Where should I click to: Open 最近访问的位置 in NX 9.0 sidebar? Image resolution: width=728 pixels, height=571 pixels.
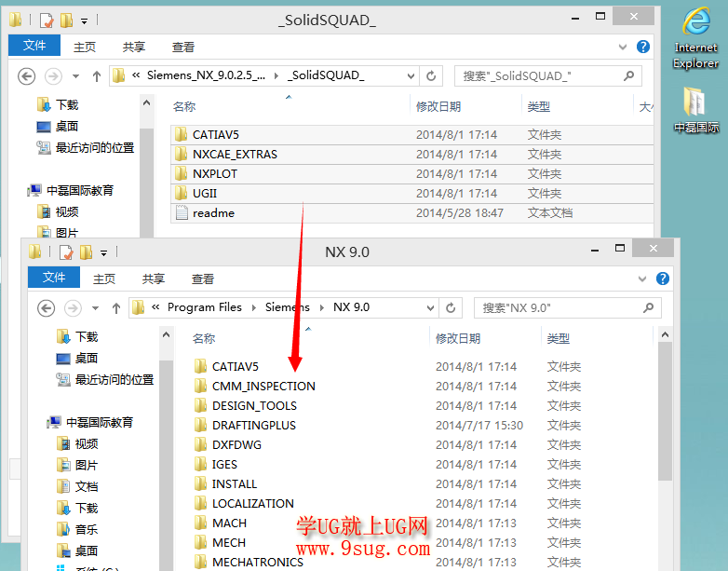[x=105, y=380]
